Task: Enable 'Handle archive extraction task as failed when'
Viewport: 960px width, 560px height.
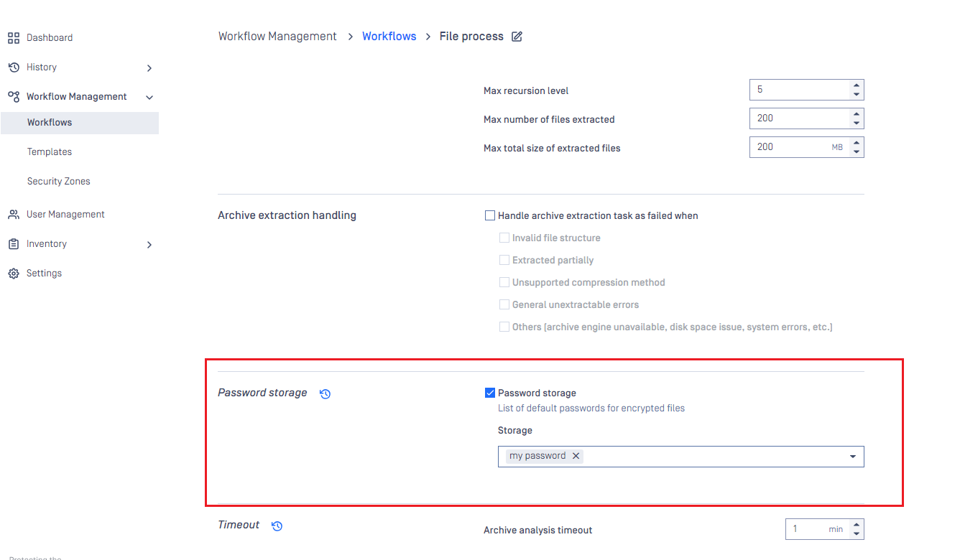Action: tap(490, 215)
